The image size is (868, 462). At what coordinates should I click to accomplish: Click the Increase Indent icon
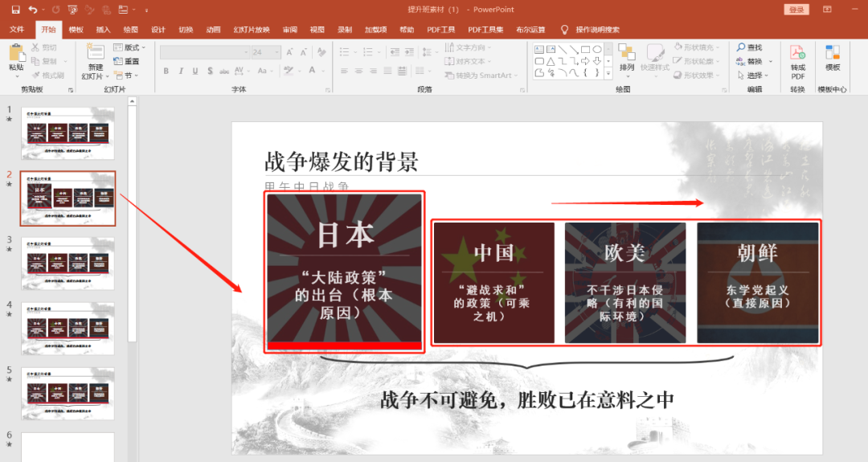point(409,52)
